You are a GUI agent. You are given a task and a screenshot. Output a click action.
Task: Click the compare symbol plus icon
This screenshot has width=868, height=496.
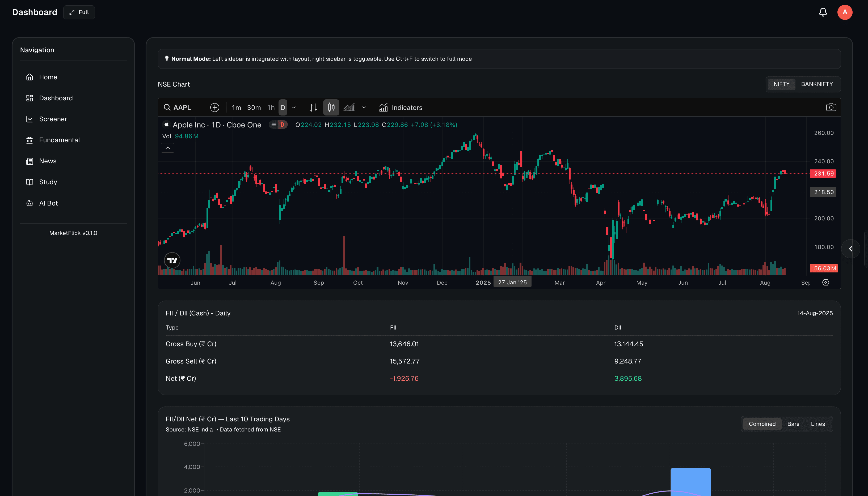(x=215, y=107)
